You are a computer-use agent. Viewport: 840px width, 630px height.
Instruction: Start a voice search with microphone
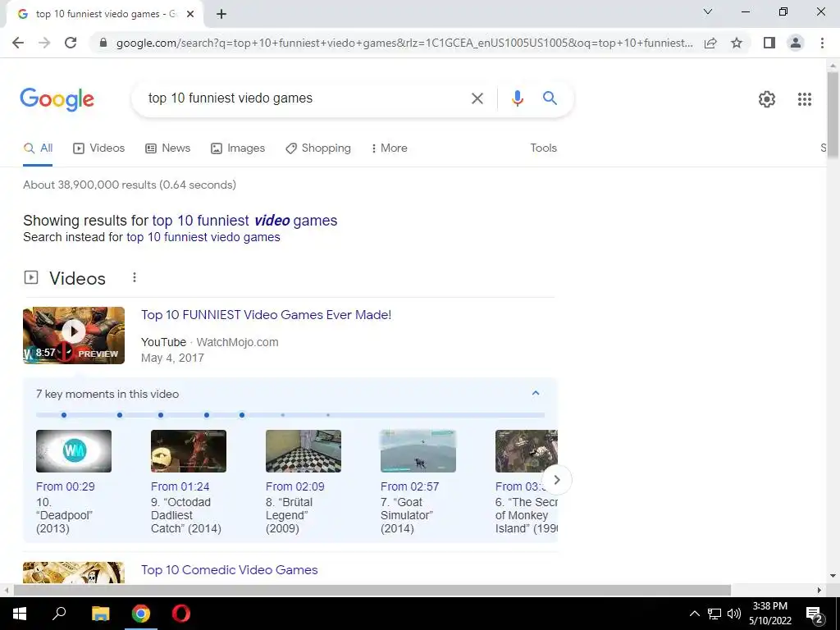click(x=517, y=98)
